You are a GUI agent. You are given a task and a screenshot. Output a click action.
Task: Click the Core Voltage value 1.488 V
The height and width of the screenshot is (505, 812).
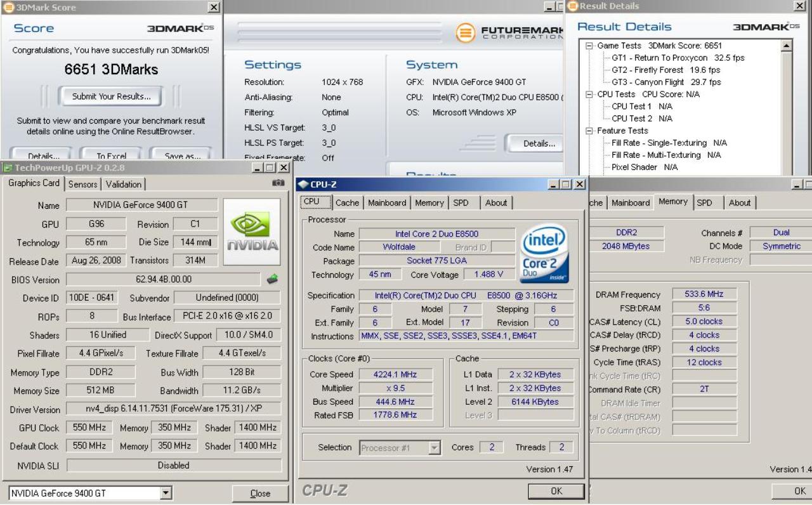488,274
